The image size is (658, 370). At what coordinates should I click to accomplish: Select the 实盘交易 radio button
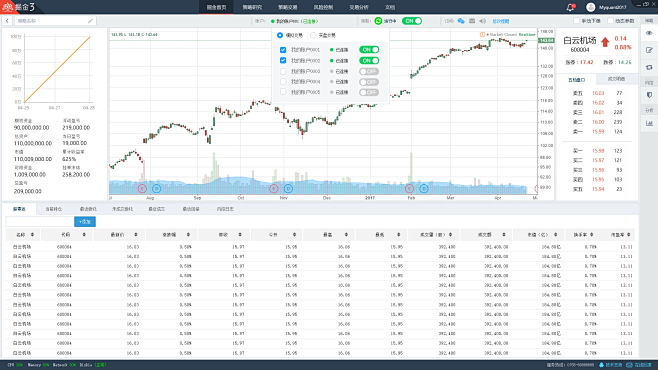coord(313,35)
